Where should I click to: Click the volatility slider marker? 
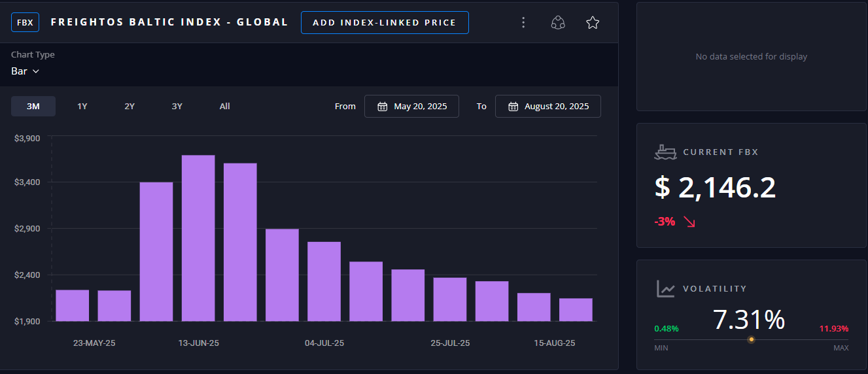coord(751,339)
